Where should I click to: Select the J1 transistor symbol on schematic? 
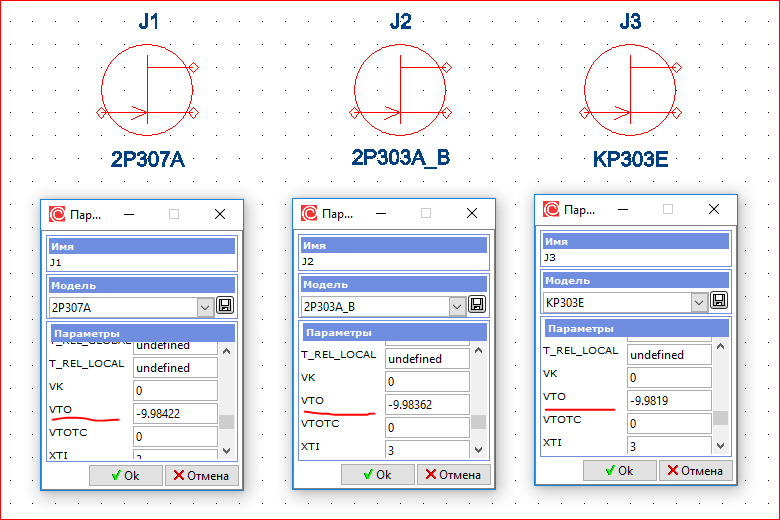coord(147,90)
